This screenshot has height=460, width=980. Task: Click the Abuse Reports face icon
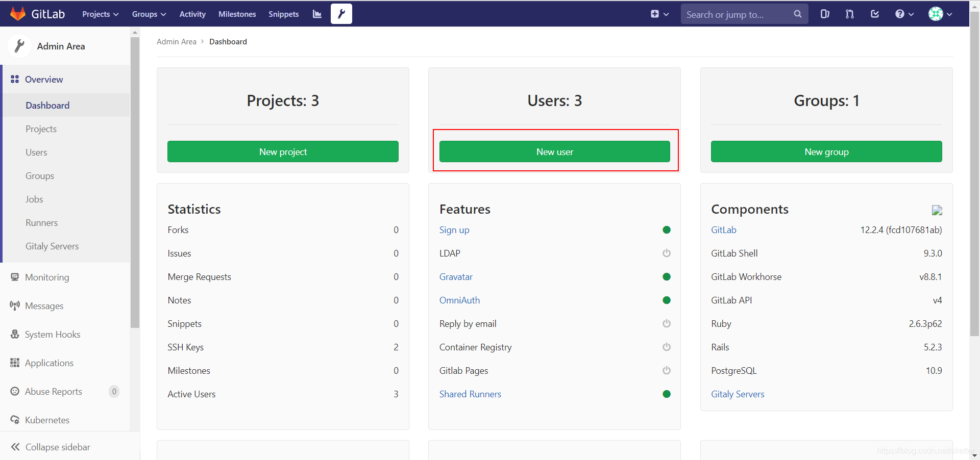[15, 391]
